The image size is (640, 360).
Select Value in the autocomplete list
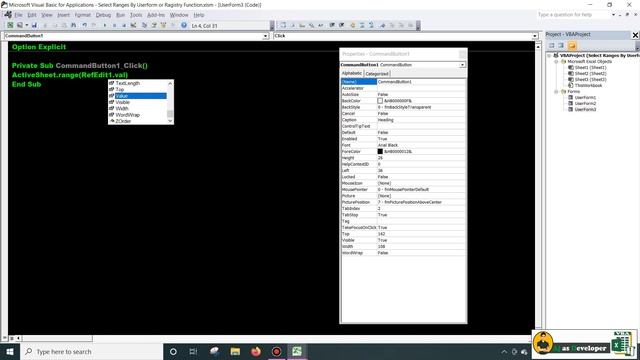click(138, 96)
